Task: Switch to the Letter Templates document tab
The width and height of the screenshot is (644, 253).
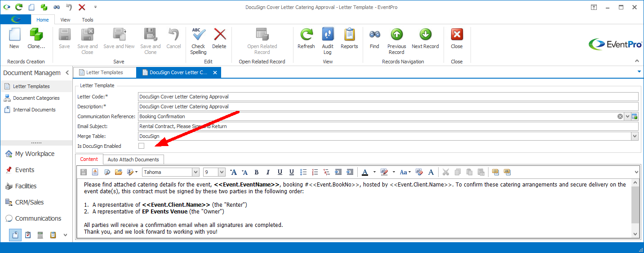Action: (105, 72)
